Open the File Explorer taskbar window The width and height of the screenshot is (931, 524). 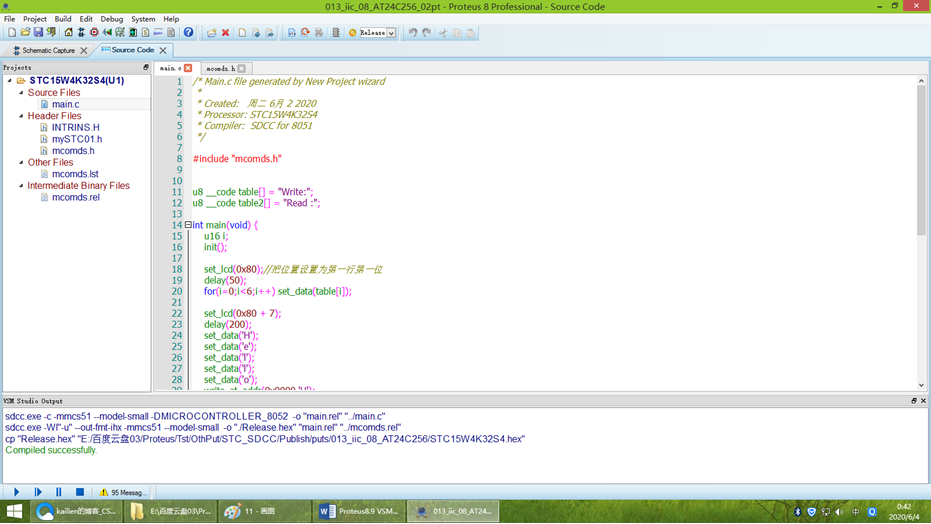(171, 511)
